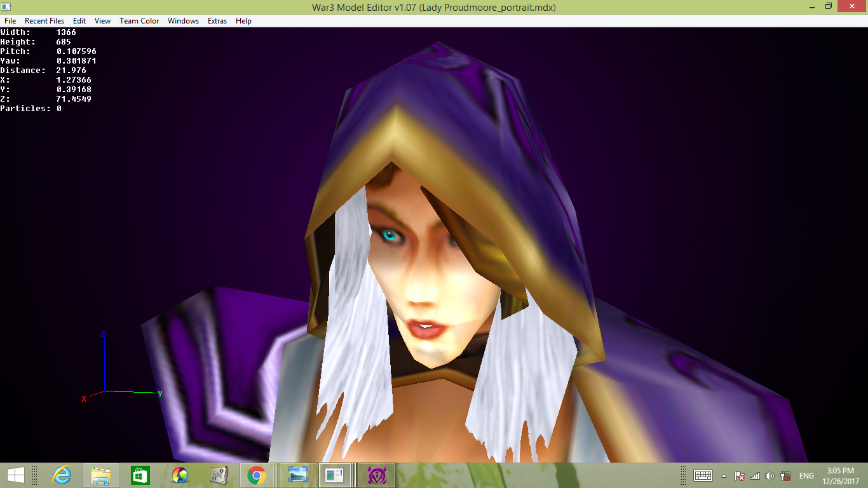Click the Z value 71.4549
Image resolution: width=868 pixels, height=488 pixels.
pos(74,99)
